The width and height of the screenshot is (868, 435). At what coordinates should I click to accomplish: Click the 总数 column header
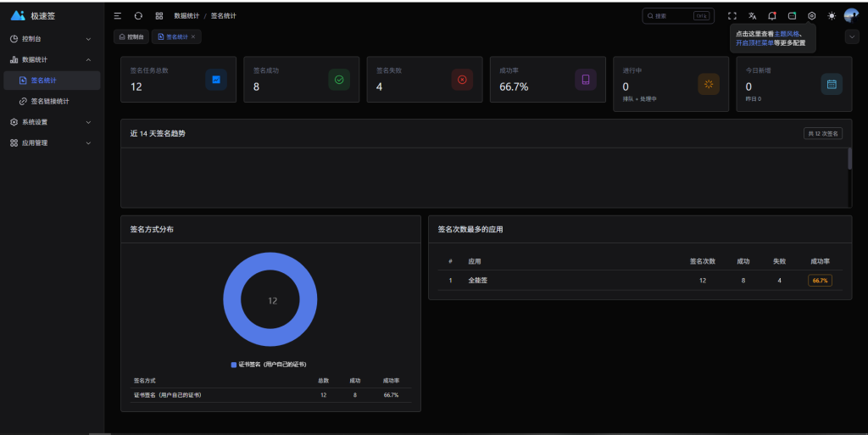pyautogui.click(x=323, y=381)
